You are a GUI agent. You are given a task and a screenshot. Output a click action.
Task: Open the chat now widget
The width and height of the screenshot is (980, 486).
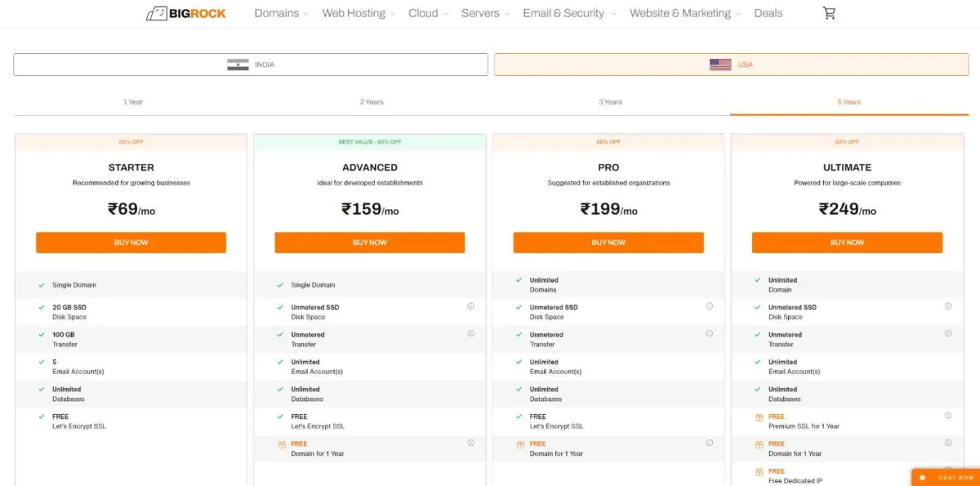946,477
